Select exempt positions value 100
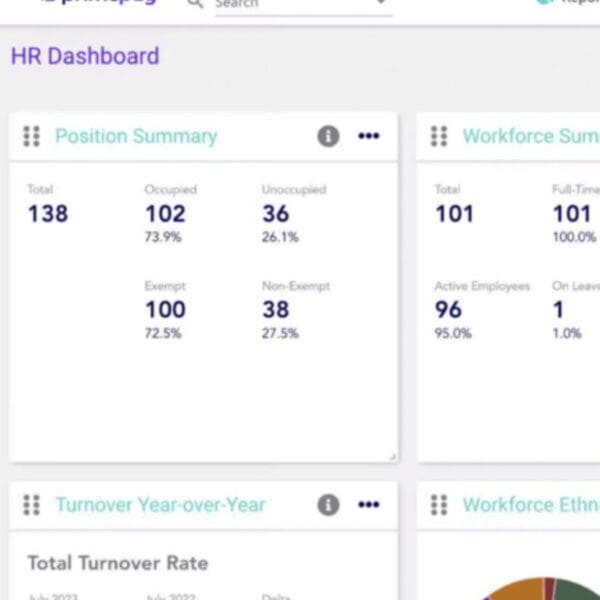Image resolution: width=600 pixels, height=600 pixels. 165,309
